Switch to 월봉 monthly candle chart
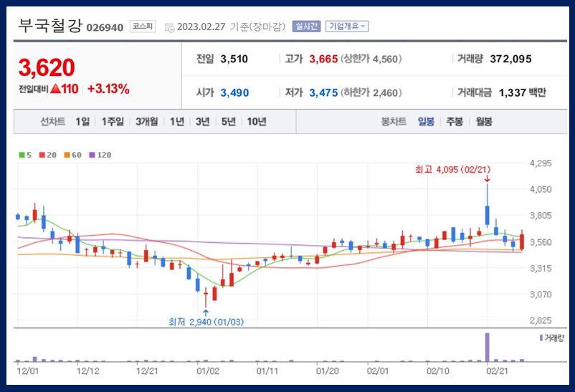Screen dimensions: 575x392 point(484,121)
